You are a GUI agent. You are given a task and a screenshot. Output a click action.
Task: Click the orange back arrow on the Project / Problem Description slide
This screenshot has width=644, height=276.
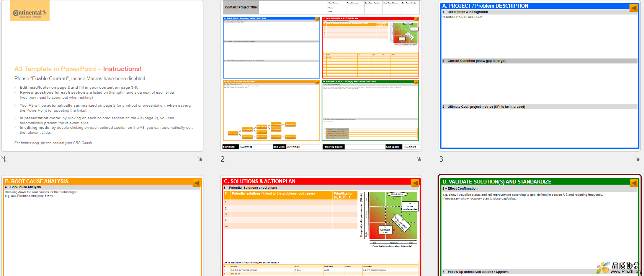634,8
